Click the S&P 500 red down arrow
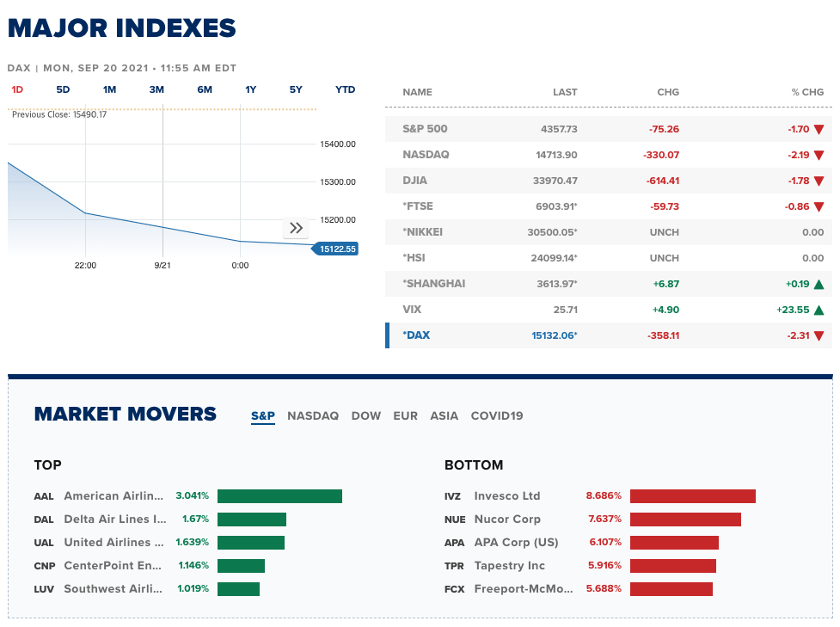The image size is (840, 627). [x=819, y=129]
